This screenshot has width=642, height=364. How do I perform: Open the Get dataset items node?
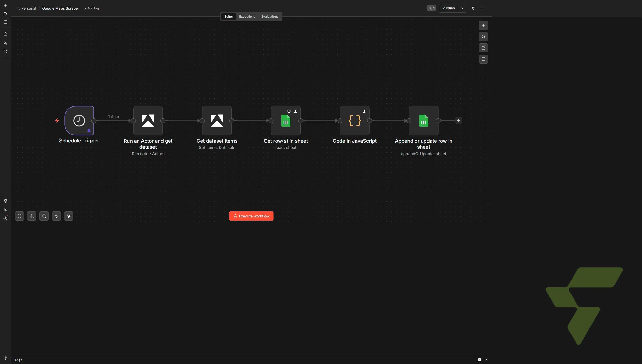point(217,121)
